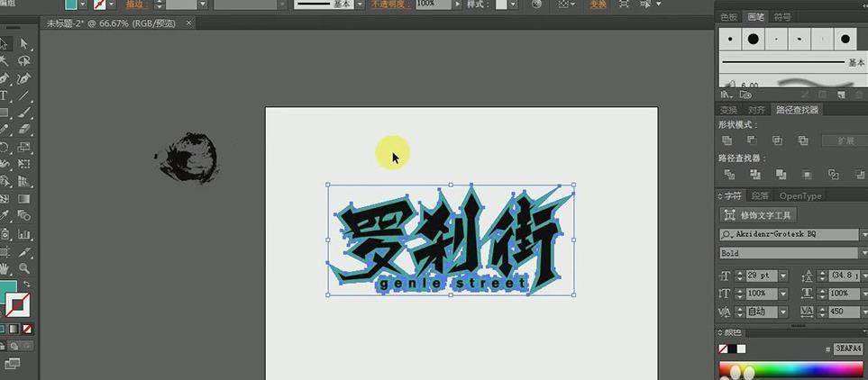The width and height of the screenshot is (868, 380).
Task: Select the Direct Selection arrow tool
Action: (23, 44)
